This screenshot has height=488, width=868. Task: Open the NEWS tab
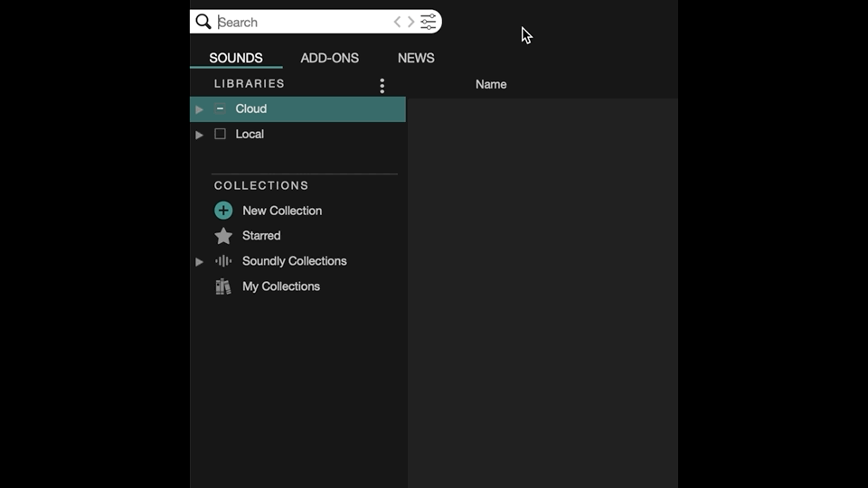(416, 58)
